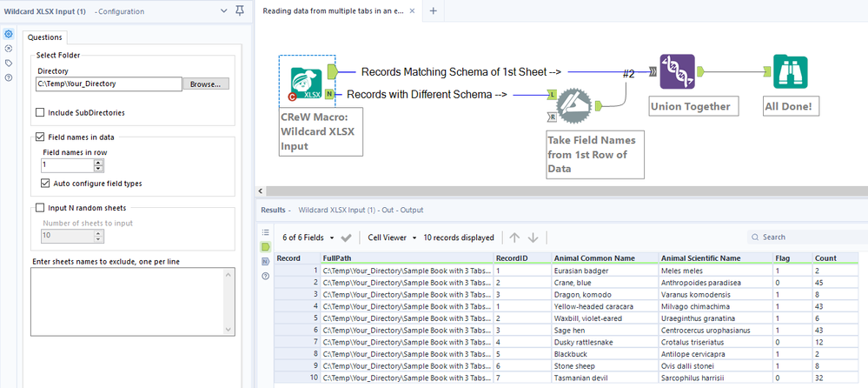Increase Field names in row value
This screenshot has width=868, height=388.
click(x=98, y=162)
